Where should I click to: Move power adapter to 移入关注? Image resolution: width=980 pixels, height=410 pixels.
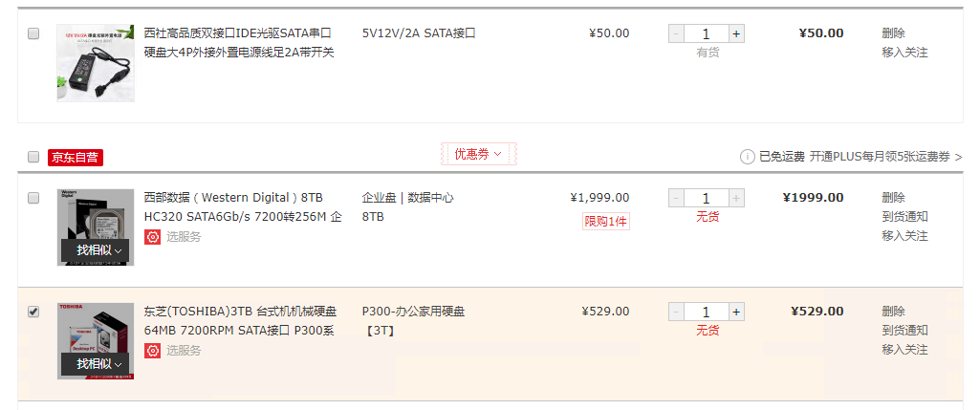tap(904, 53)
